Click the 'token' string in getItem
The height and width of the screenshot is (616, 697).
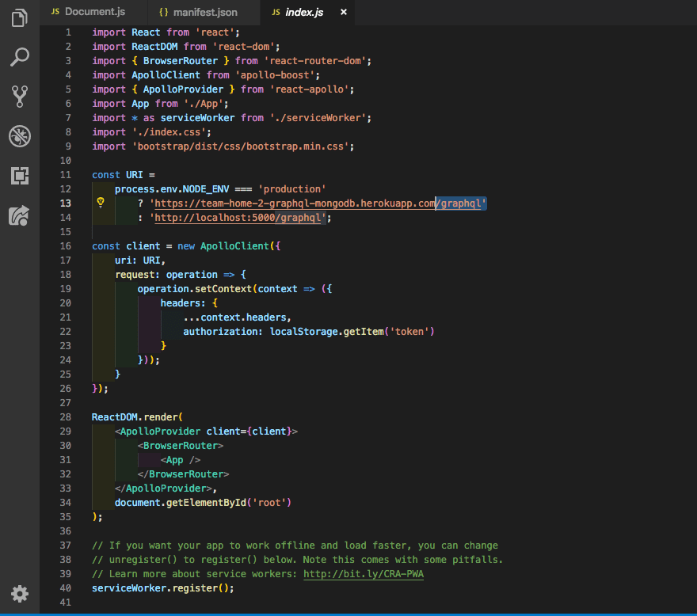(406, 332)
